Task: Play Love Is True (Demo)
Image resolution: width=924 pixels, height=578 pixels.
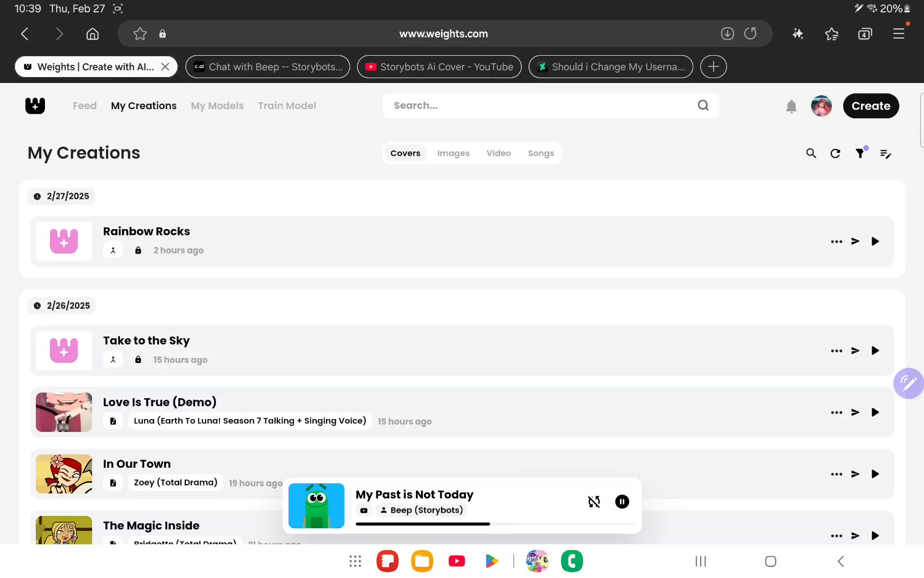Action: coord(875,413)
